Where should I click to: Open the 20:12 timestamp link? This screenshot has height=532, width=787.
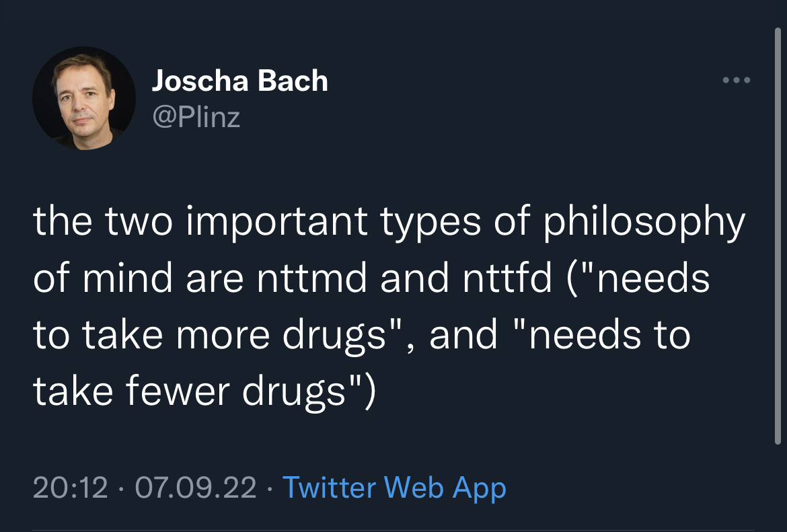pyautogui.click(x=70, y=488)
